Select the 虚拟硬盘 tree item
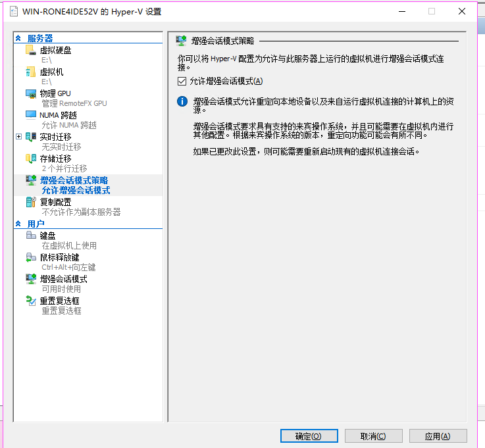Image resolution: width=485 pixels, height=448 pixels. click(55, 50)
